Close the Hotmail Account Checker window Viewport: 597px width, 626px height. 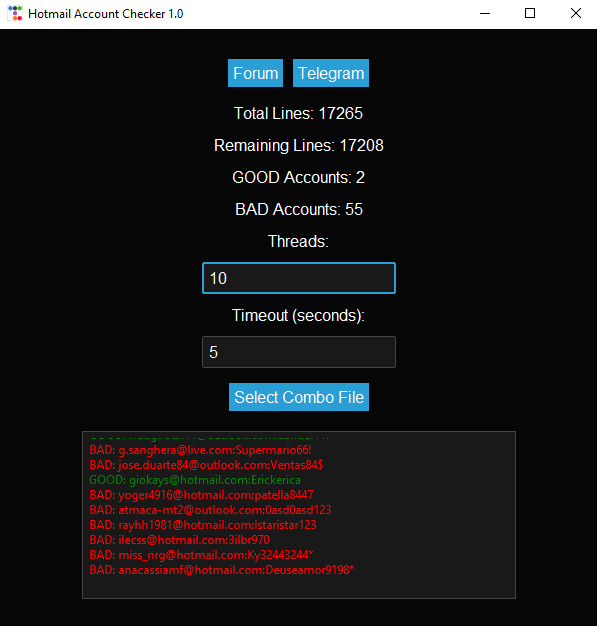575,13
